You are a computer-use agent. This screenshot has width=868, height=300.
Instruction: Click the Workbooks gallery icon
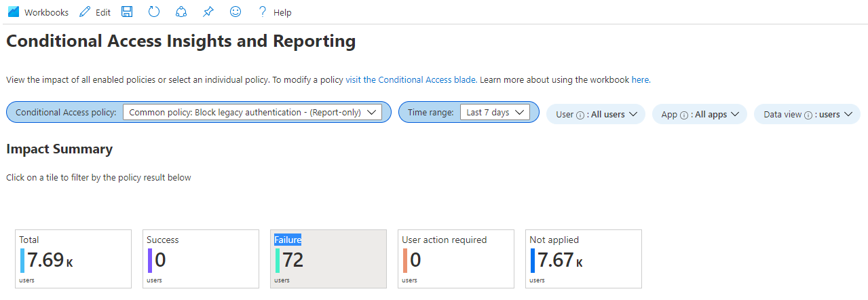(x=14, y=12)
